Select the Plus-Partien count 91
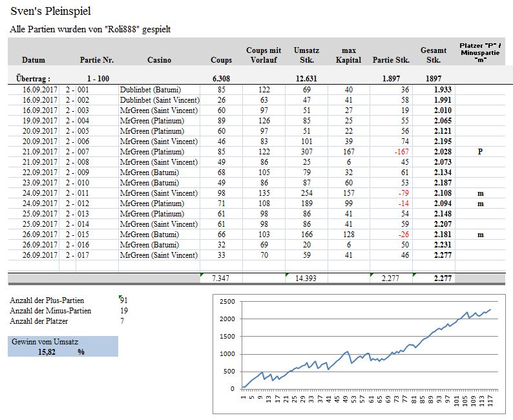The height and width of the screenshot is (420, 513). 124,300
